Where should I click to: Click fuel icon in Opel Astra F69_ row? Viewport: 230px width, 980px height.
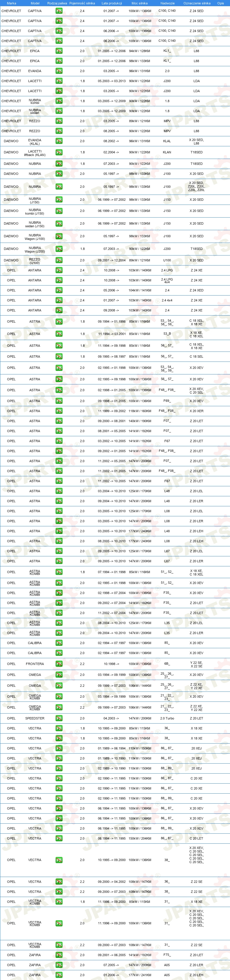point(59,401)
